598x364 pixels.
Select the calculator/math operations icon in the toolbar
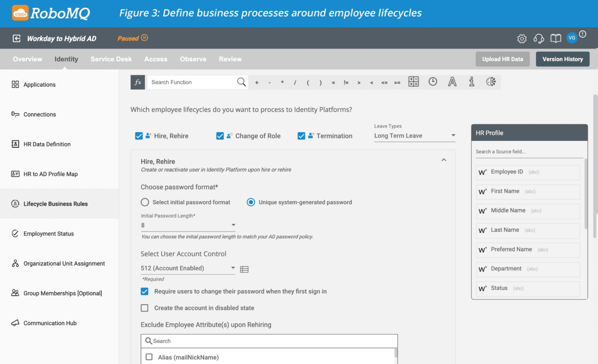[413, 82]
